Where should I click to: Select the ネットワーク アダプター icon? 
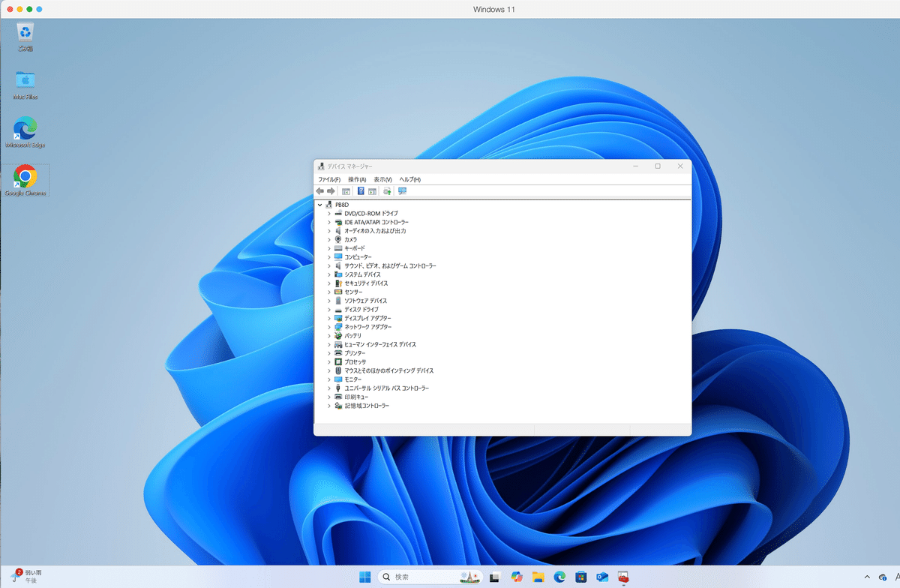pyautogui.click(x=338, y=327)
